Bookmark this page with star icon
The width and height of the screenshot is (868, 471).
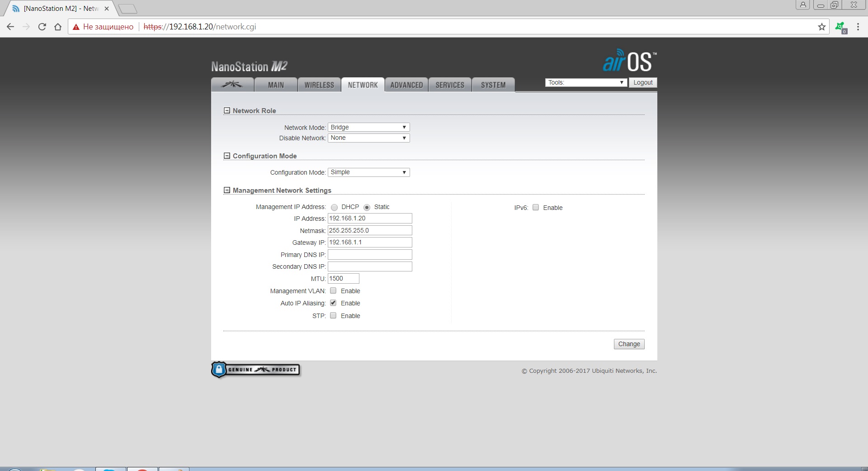[x=821, y=27]
